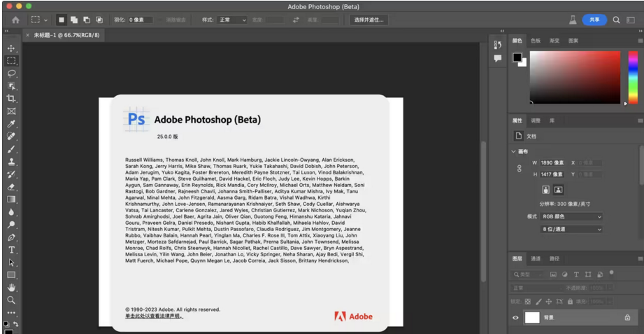The width and height of the screenshot is (644, 334).
Task: Select the Rectangular Marquee tool in the toolbox
Action: point(11,61)
